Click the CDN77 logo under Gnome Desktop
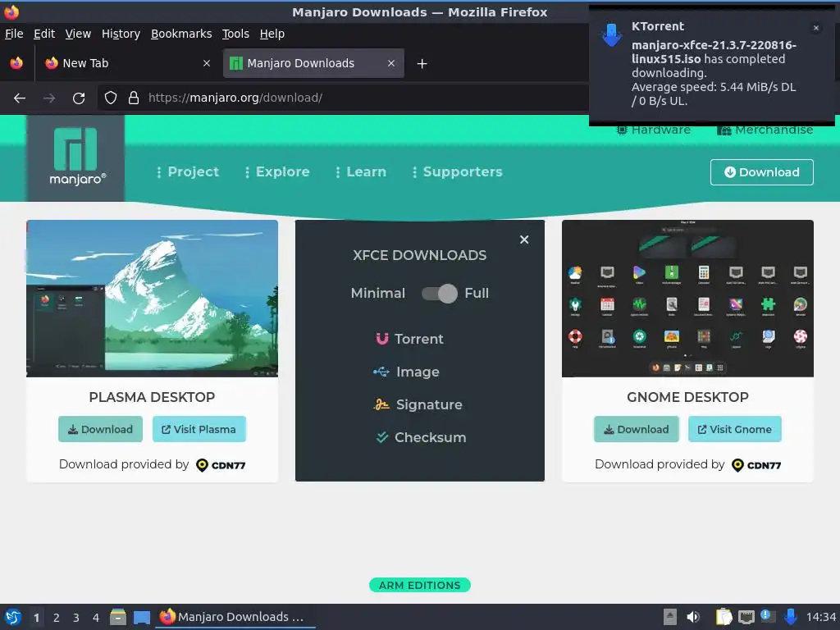This screenshot has height=630, width=840. pos(756,465)
